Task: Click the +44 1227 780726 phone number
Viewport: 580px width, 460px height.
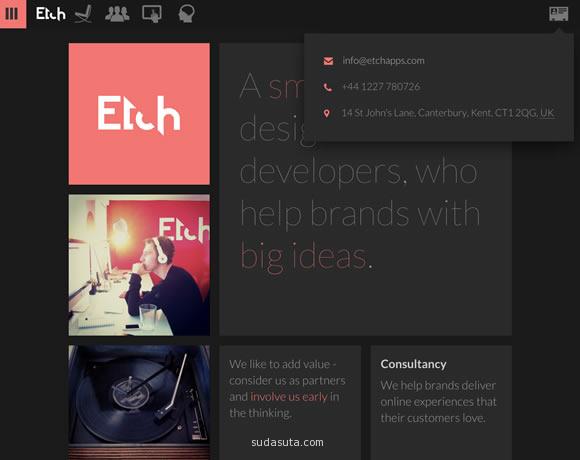Action: 381,87
